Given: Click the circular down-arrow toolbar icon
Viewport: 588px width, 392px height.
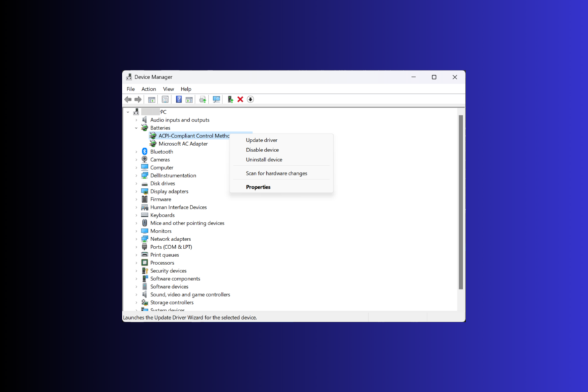Looking at the screenshot, I should (250, 100).
